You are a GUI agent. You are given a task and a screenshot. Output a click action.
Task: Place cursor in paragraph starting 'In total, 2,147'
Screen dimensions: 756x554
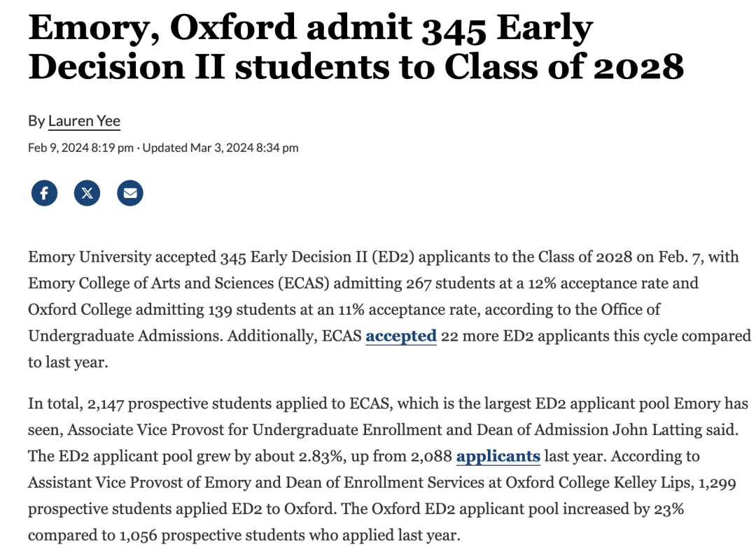[388, 469]
